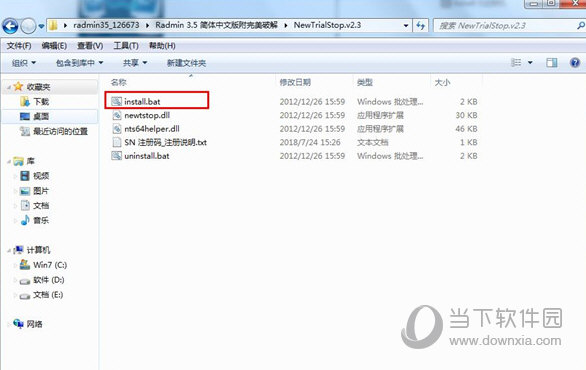This screenshot has width=586, height=370.
Task: Open the 图片 library
Action: tap(41, 191)
